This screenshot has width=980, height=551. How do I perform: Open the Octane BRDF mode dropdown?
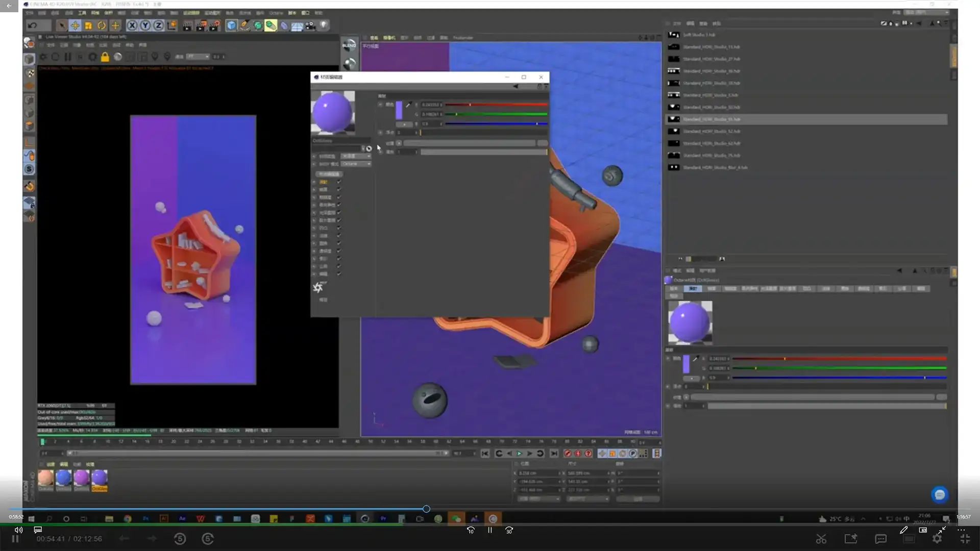click(x=356, y=164)
